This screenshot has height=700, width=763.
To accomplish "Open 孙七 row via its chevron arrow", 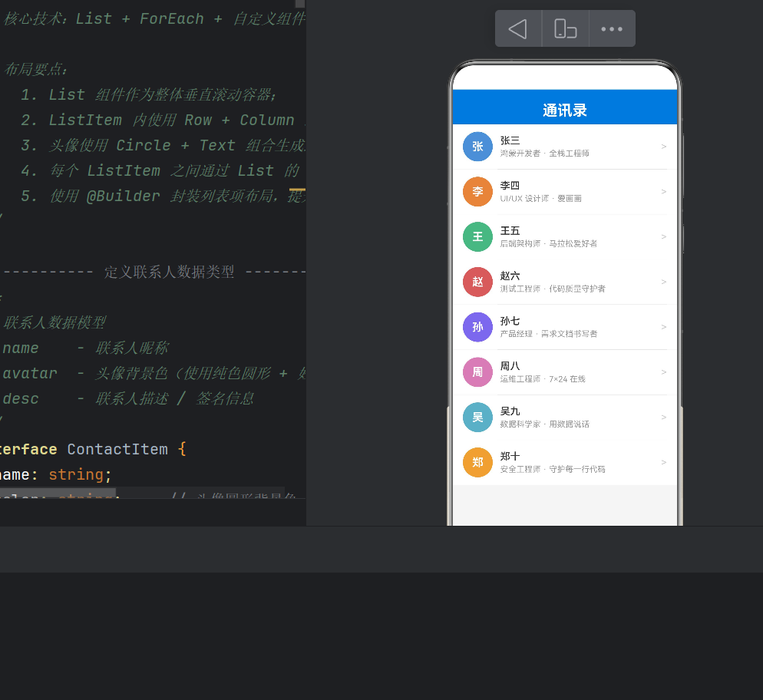I will tap(664, 327).
